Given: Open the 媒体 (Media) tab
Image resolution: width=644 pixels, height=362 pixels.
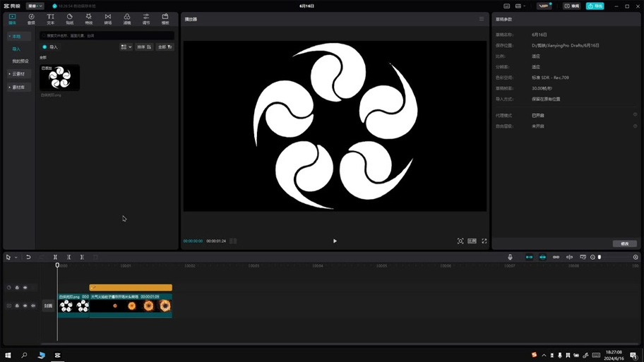Looking at the screenshot, I should (12, 19).
